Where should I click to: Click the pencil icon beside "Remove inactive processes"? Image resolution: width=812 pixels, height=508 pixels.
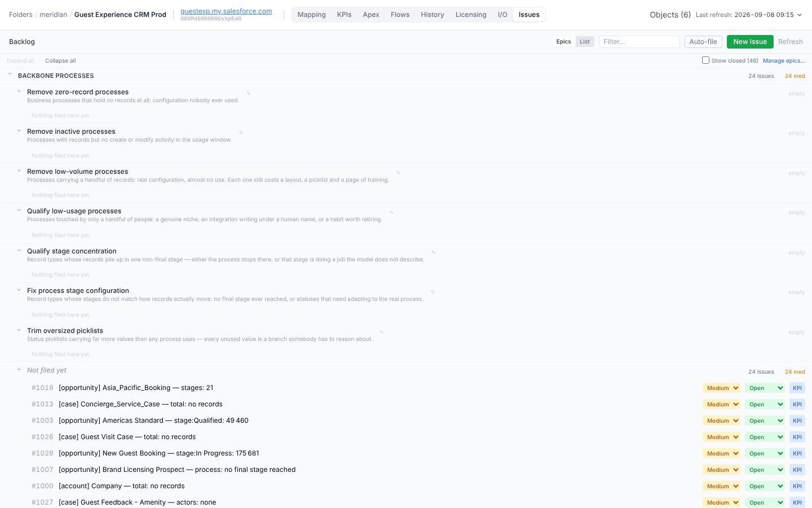pyautogui.click(x=241, y=133)
